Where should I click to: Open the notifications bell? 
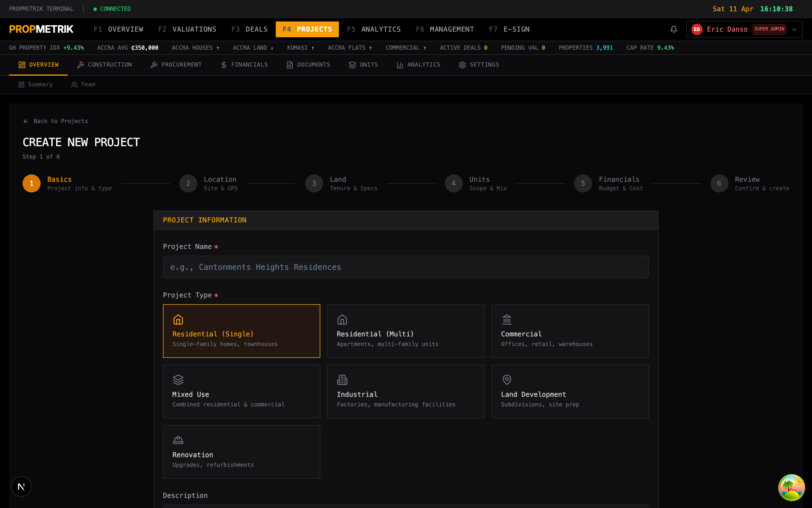coord(673,29)
